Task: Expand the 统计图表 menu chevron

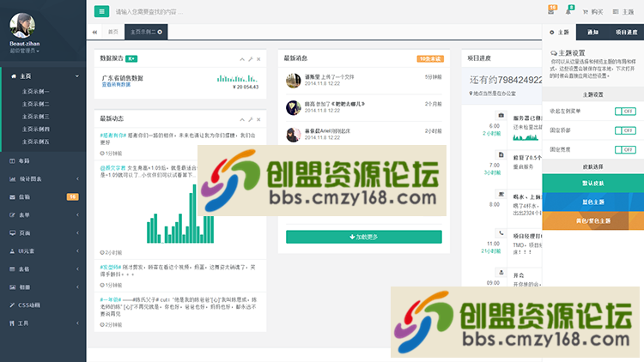Action: click(77, 179)
